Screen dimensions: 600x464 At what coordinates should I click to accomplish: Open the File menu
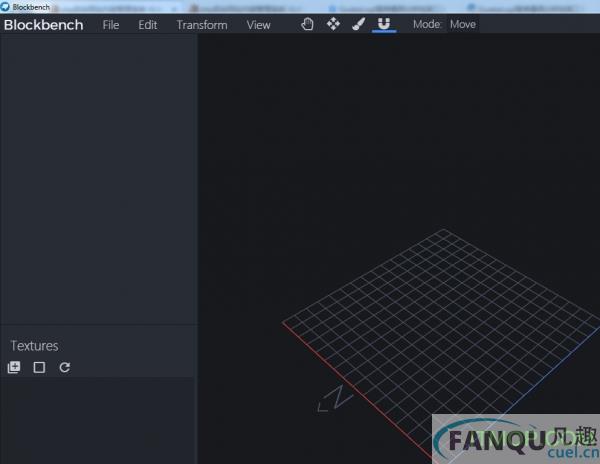110,25
